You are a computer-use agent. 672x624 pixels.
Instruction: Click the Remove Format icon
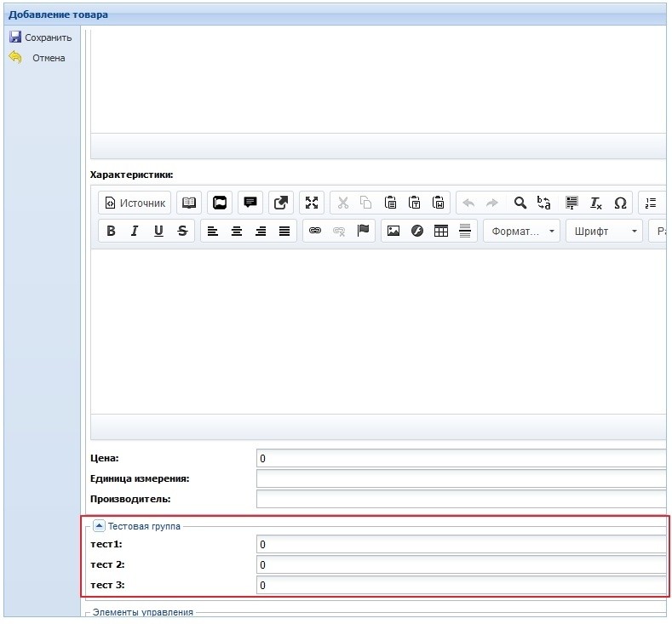pyautogui.click(x=595, y=203)
